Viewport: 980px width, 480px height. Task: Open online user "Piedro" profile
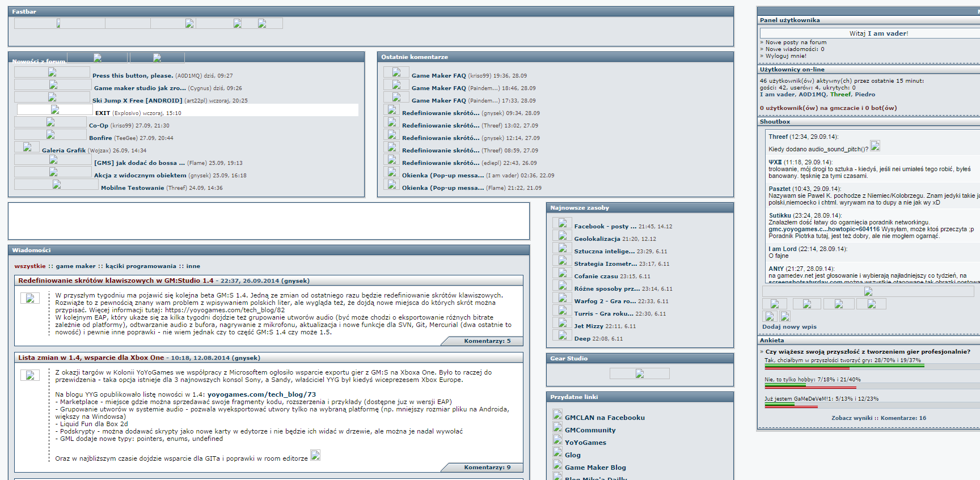tap(865, 95)
